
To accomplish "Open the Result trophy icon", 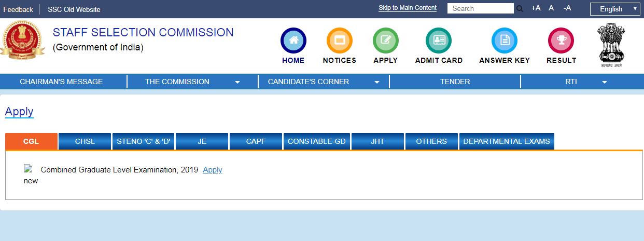I will (561, 41).
